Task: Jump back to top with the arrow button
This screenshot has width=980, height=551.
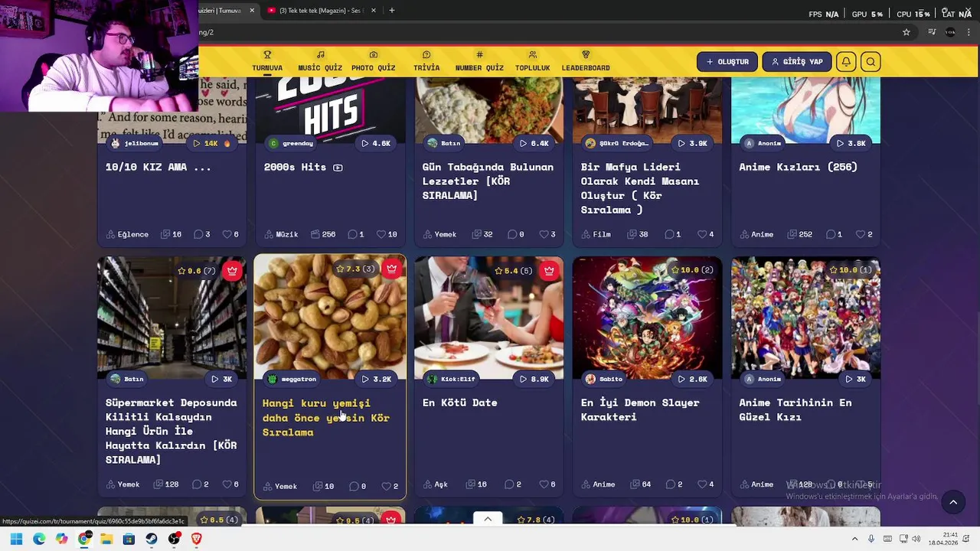Action: click(x=953, y=502)
